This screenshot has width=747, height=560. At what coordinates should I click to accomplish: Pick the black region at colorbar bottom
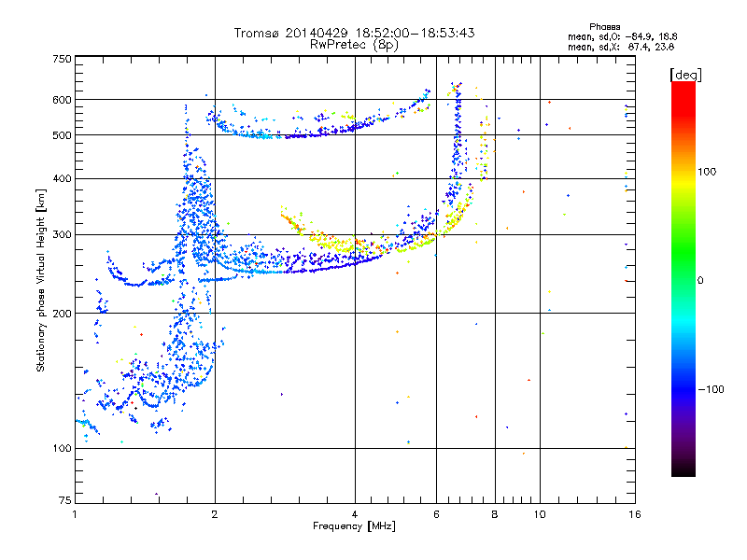(x=684, y=469)
